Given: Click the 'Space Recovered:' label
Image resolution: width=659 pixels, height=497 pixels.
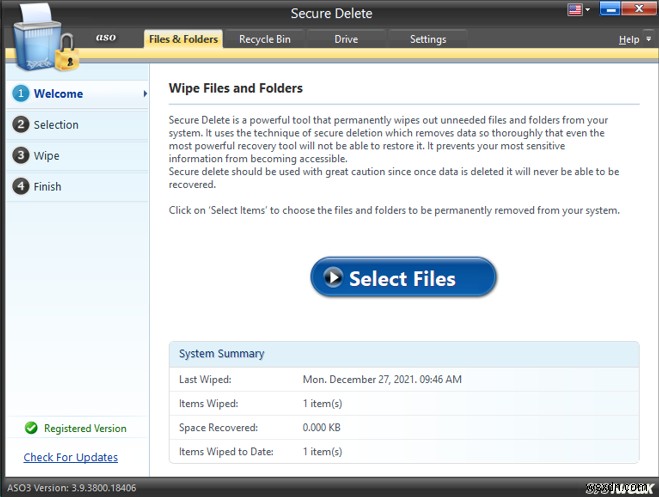Looking at the screenshot, I should point(219,427).
